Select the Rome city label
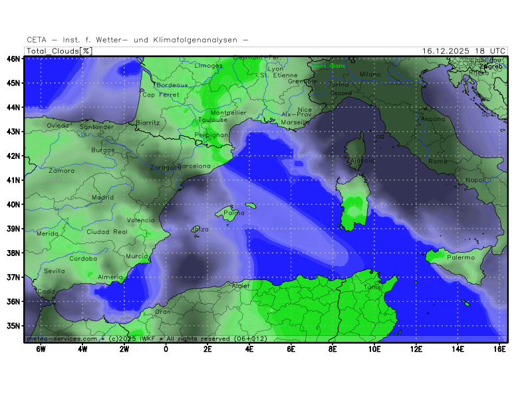 tap(438, 162)
